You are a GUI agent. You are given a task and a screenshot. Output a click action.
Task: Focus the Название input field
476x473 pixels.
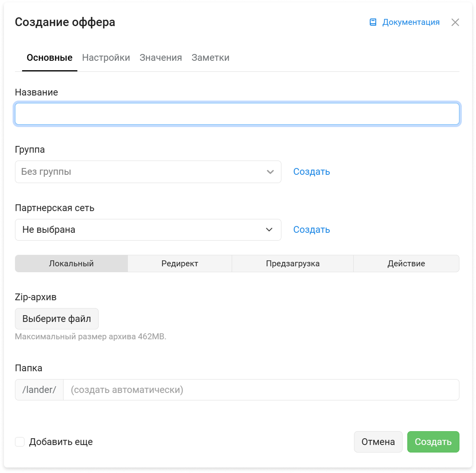(x=237, y=114)
